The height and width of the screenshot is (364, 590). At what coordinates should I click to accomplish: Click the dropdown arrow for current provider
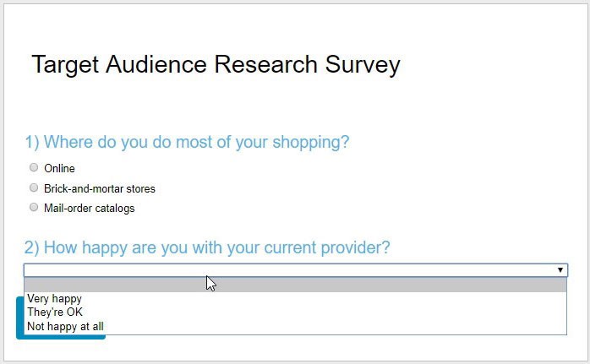(x=560, y=270)
